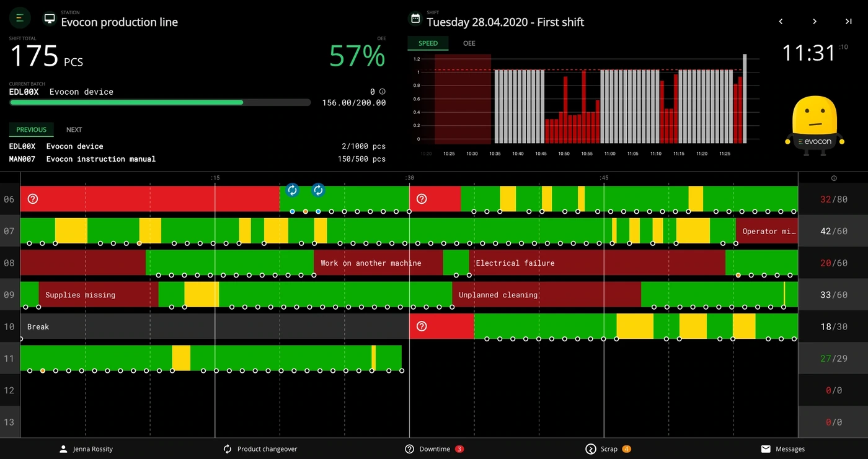Screen dimensions: 868x459
Task: Click the 11:31 clock display
Action: 809,53
